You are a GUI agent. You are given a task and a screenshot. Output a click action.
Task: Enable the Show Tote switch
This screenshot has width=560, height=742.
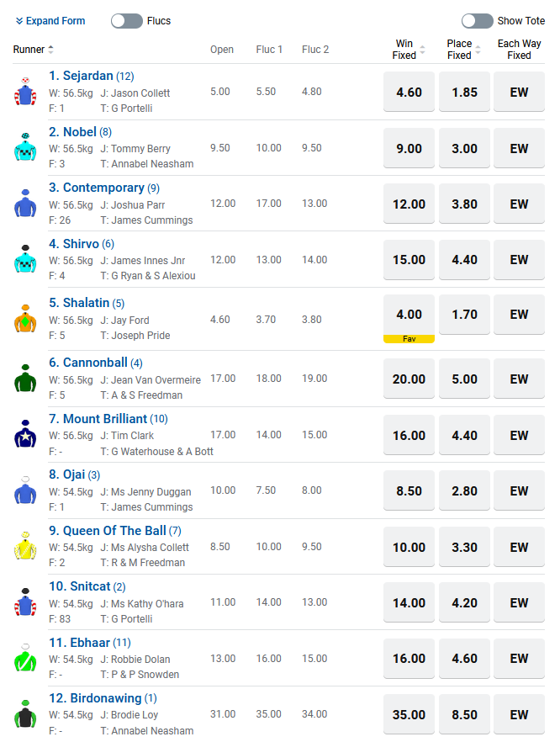[478, 21]
